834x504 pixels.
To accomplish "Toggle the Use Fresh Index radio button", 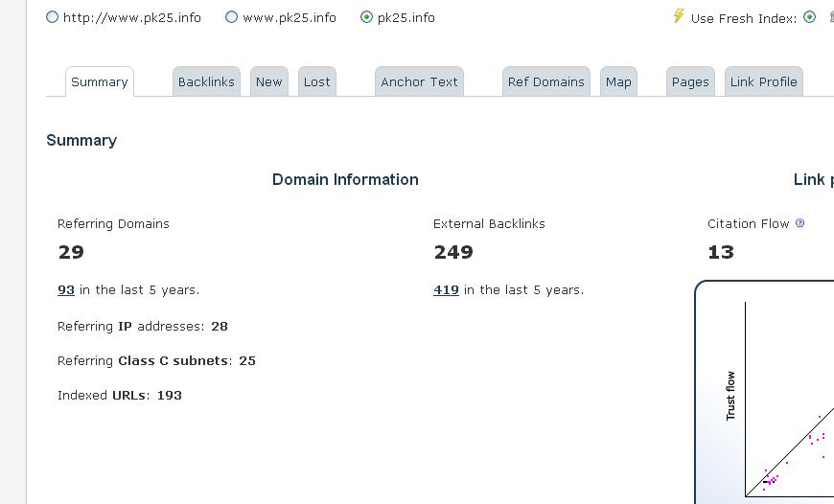I will [809, 17].
